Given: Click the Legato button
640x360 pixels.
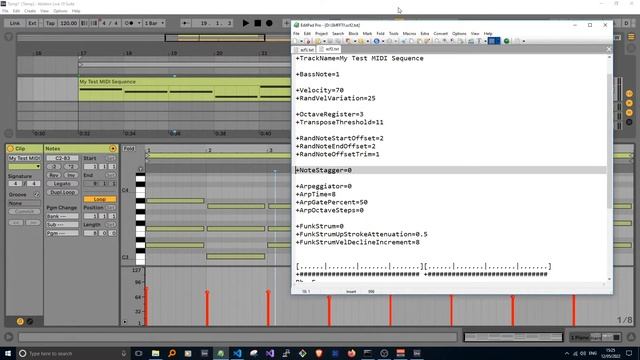Looking at the screenshot, I should (x=62, y=184).
